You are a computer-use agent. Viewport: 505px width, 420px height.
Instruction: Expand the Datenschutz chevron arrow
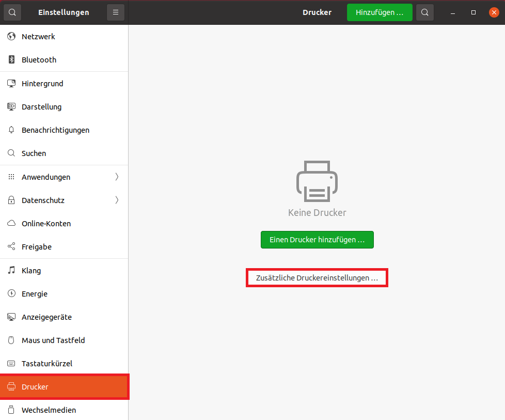[x=117, y=200]
